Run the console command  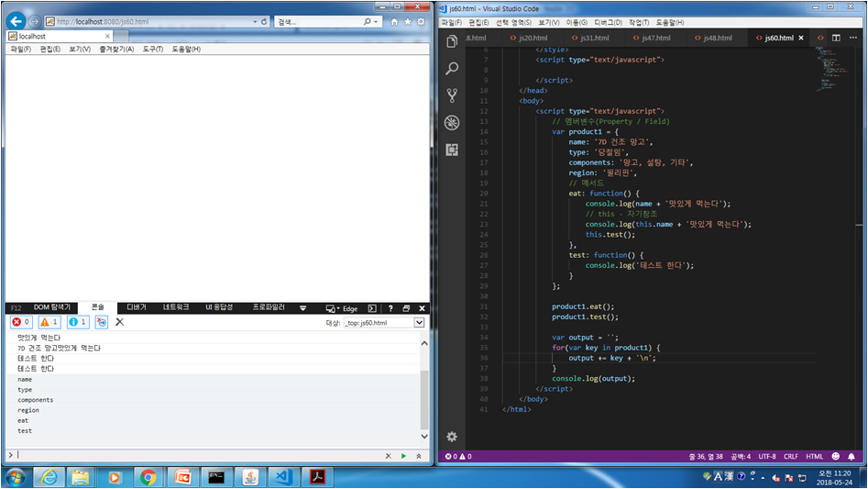pyautogui.click(x=403, y=456)
